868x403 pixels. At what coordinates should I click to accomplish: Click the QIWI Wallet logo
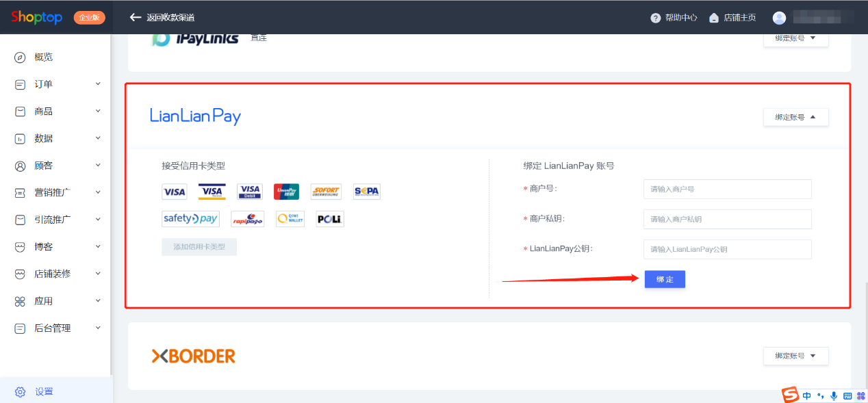click(x=290, y=219)
